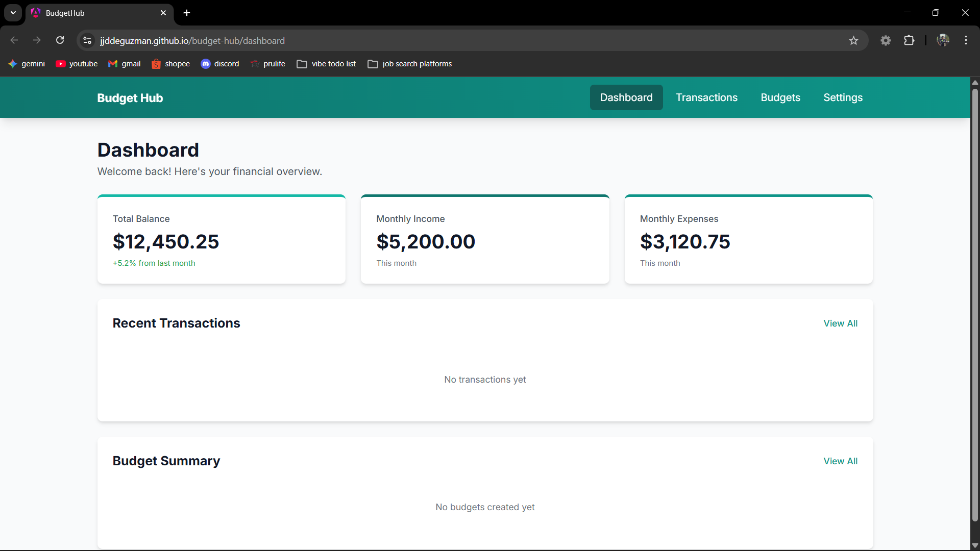Open the discord bookmark
This screenshot has width=980, height=551.
pyautogui.click(x=220, y=64)
